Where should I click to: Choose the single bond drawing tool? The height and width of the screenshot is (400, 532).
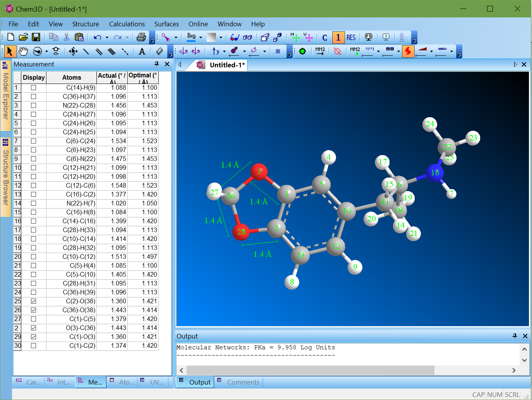point(86,51)
